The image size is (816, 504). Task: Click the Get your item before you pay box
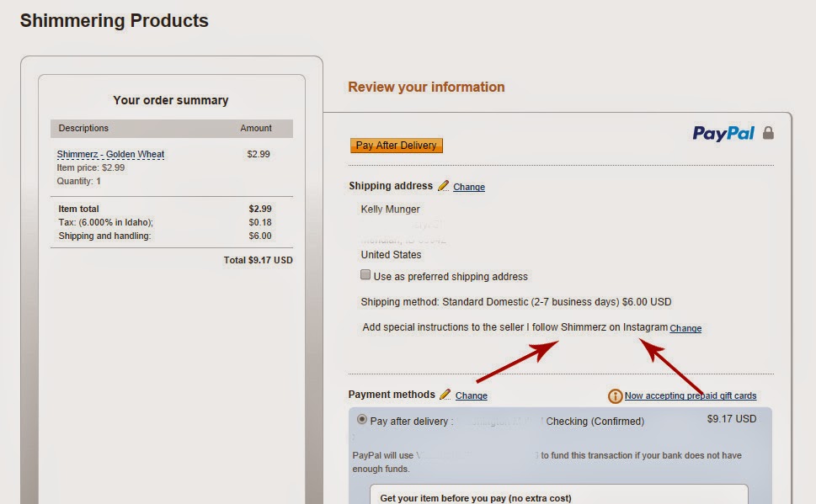click(x=558, y=496)
